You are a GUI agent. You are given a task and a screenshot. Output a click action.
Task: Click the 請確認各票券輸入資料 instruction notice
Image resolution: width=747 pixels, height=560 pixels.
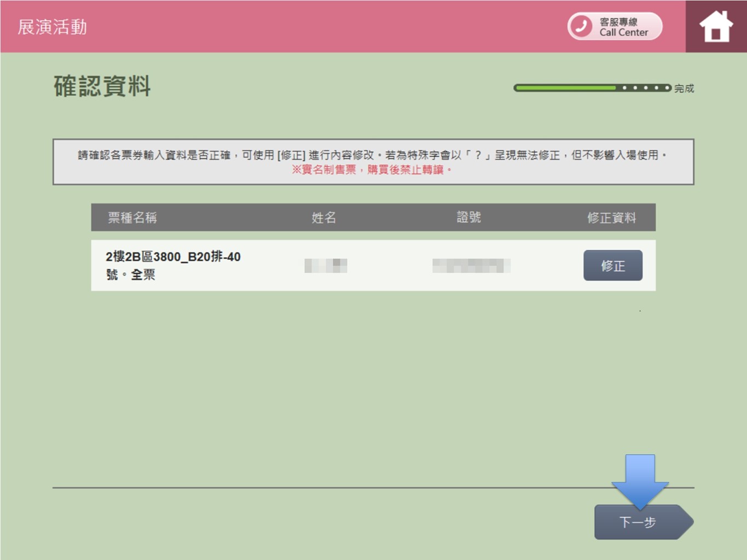click(372, 155)
